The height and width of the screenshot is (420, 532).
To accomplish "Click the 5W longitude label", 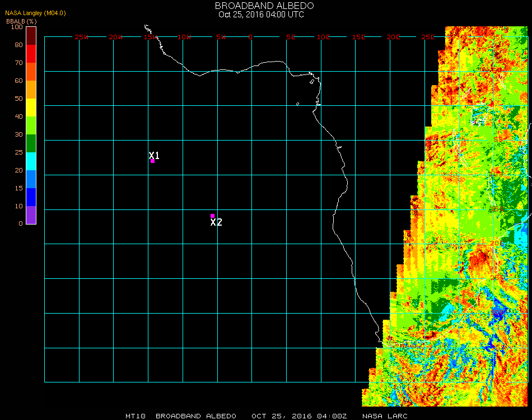I will (x=221, y=37).
